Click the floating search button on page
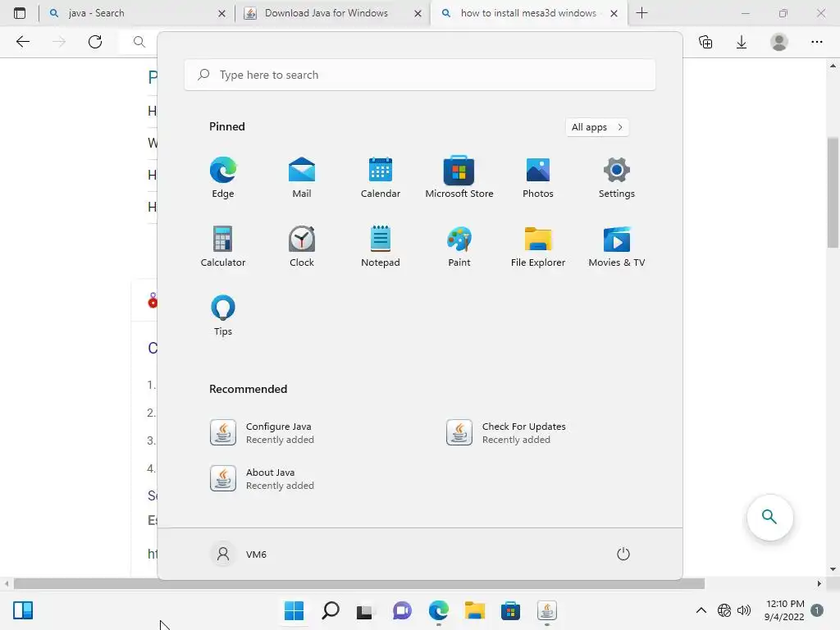This screenshot has width=840, height=630. click(769, 517)
